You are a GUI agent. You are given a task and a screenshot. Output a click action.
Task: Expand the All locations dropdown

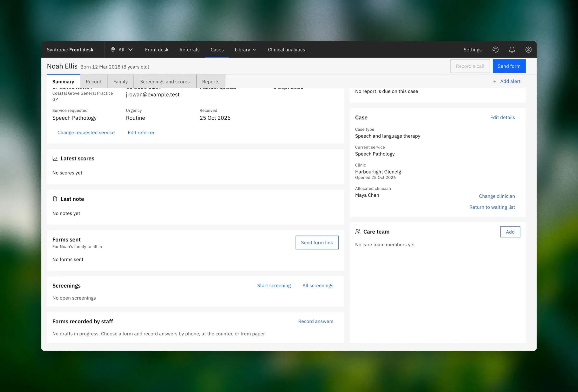tap(122, 50)
